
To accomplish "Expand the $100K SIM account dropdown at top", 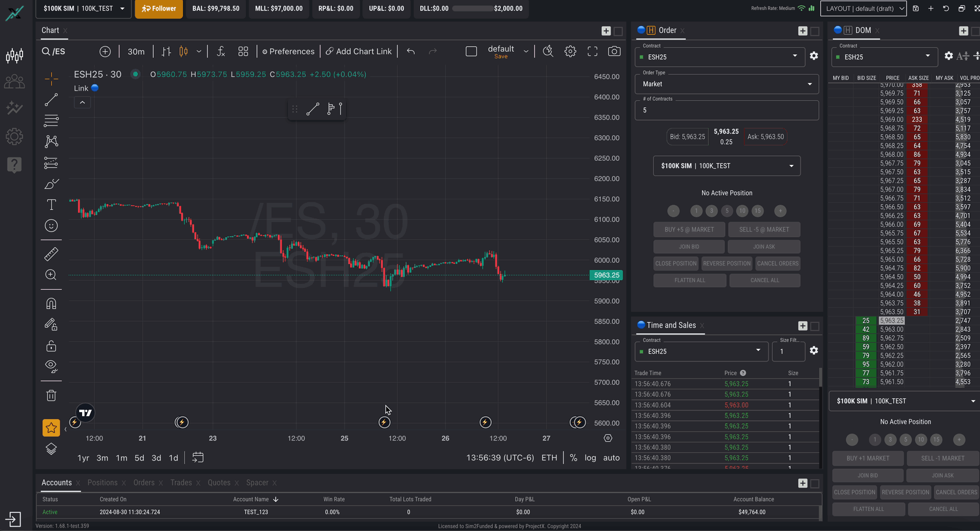I will [84, 9].
